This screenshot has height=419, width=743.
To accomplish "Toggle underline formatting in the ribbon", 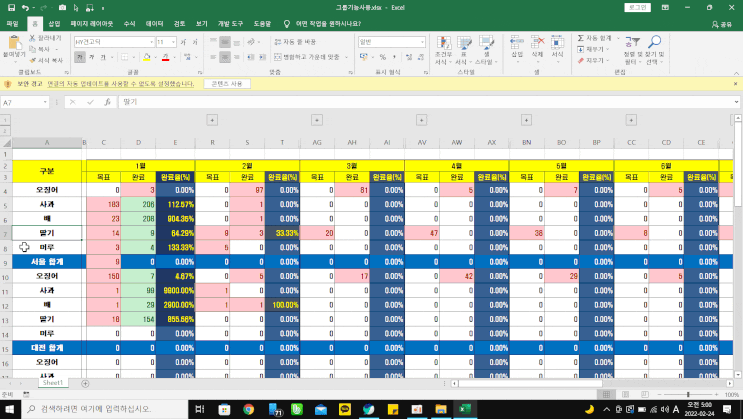I will [x=103, y=57].
